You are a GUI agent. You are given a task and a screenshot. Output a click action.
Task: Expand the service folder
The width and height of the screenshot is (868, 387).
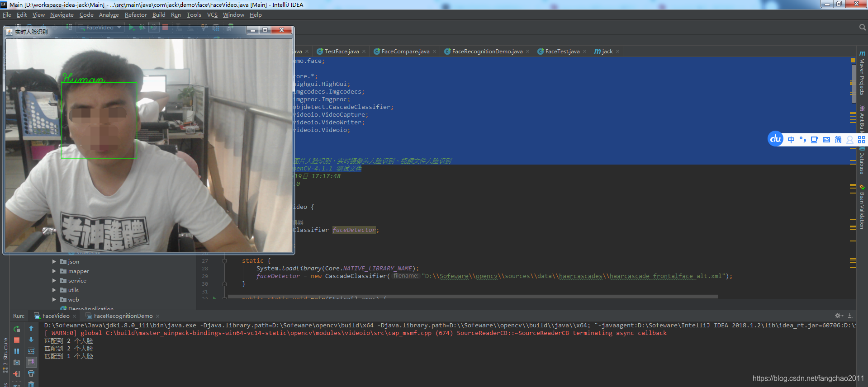pos(54,281)
